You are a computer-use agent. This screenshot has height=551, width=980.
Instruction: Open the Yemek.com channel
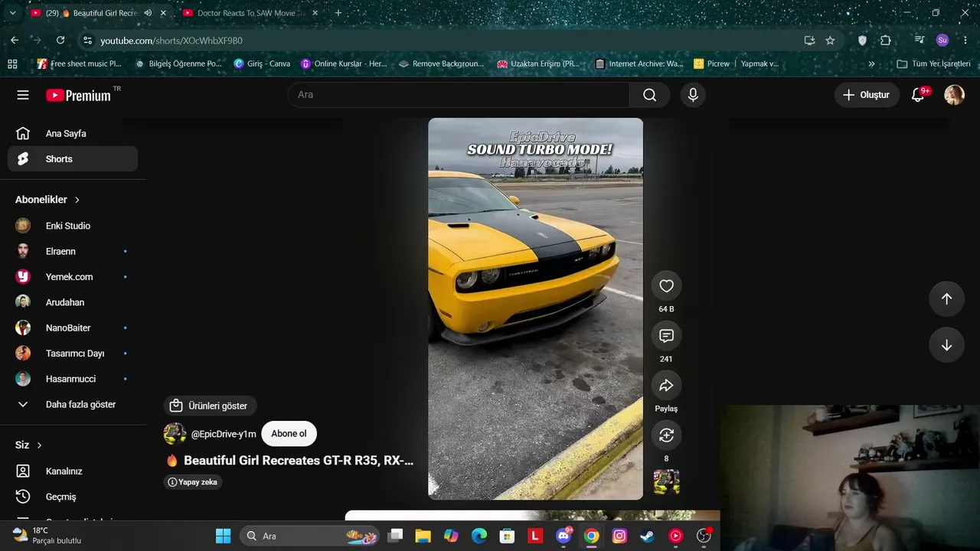73,277
